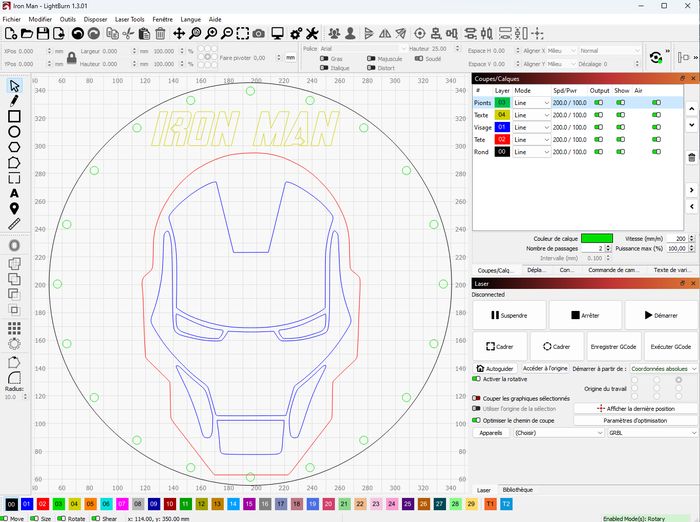Switch to Commande de cam... tab
Image resolution: width=700 pixels, height=522 pixels.
613,270
